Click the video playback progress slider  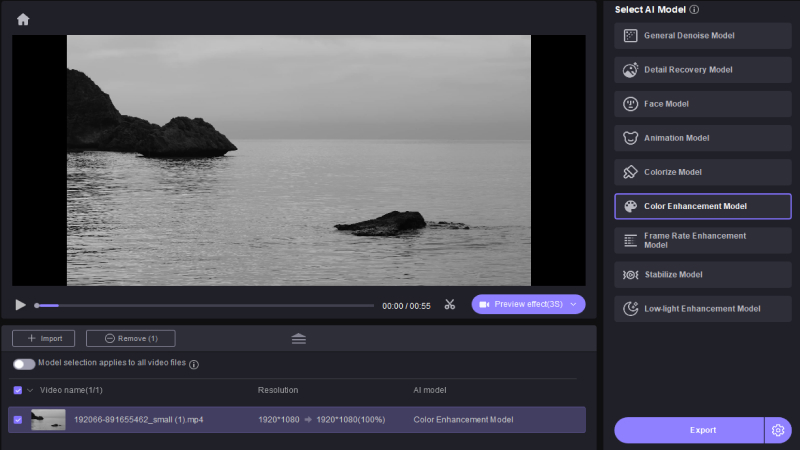tap(205, 305)
